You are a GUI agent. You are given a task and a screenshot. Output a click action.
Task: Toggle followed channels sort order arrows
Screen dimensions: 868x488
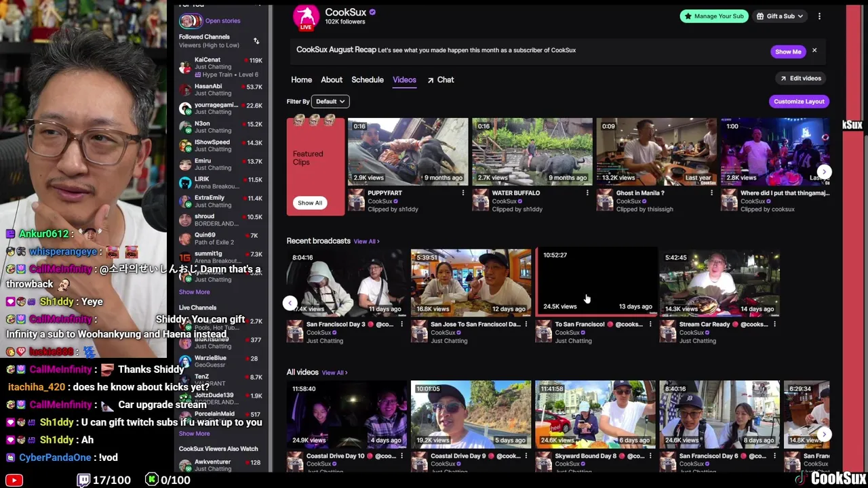click(256, 41)
